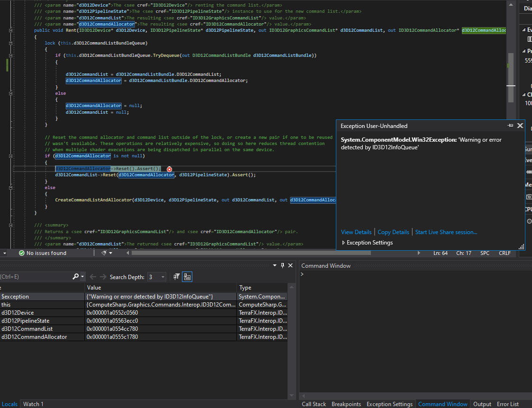Click the SPC indentation indicator
Viewport: 532px width, 408px height.
(x=485, y=253)
